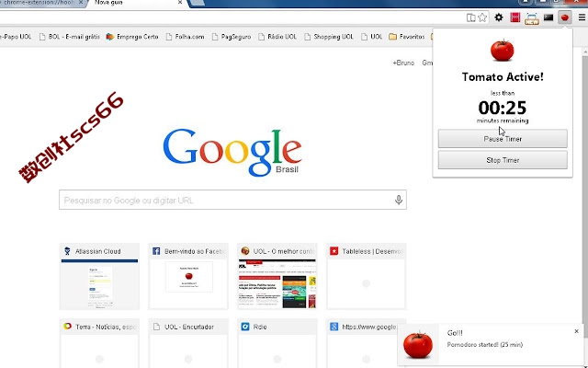588x368 pixels.
Task: Click the gear extension icon in toolbar
Action: 499,17
